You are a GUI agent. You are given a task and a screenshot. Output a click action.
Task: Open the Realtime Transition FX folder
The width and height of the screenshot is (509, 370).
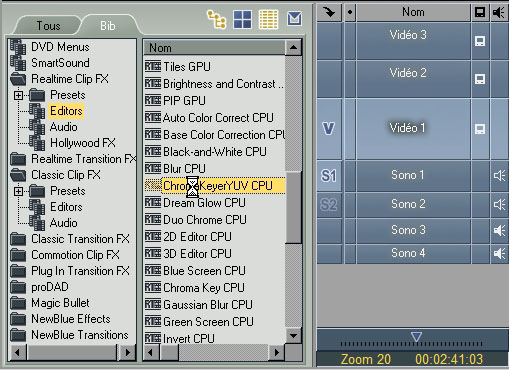(84, 159)
